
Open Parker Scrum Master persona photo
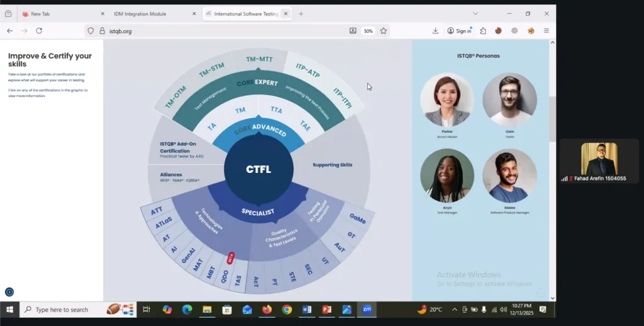(447, 99)
